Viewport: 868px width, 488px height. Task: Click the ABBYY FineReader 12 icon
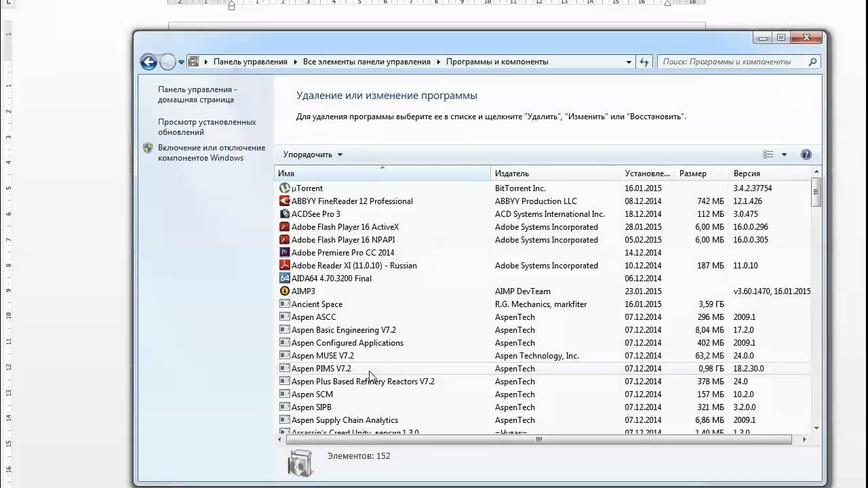(285, 201)
